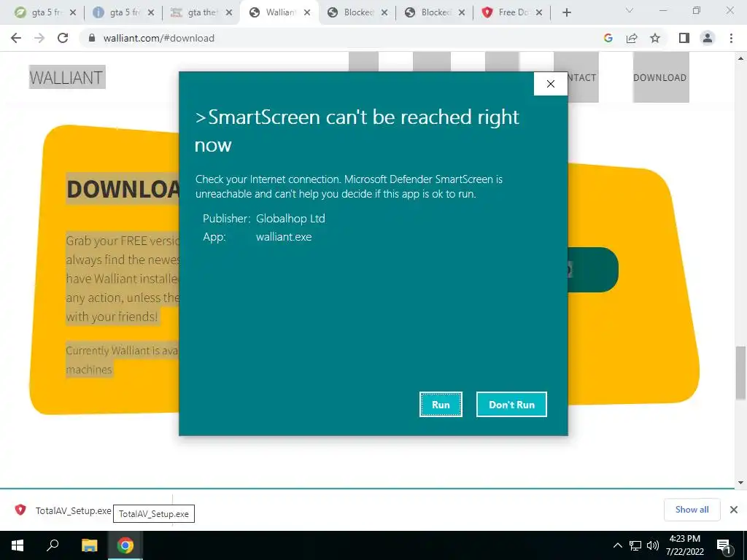The width and height of the screenshot is (747, 560).
Task: Click the browser forward arrow
Action: 39,38
